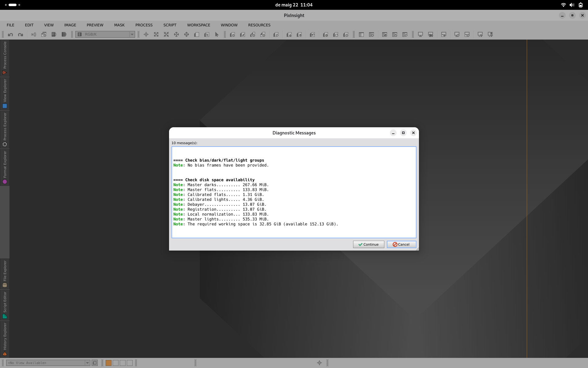Click the Diagnostic Messages resize grip
Screen dimensions: 588x368
417,249
